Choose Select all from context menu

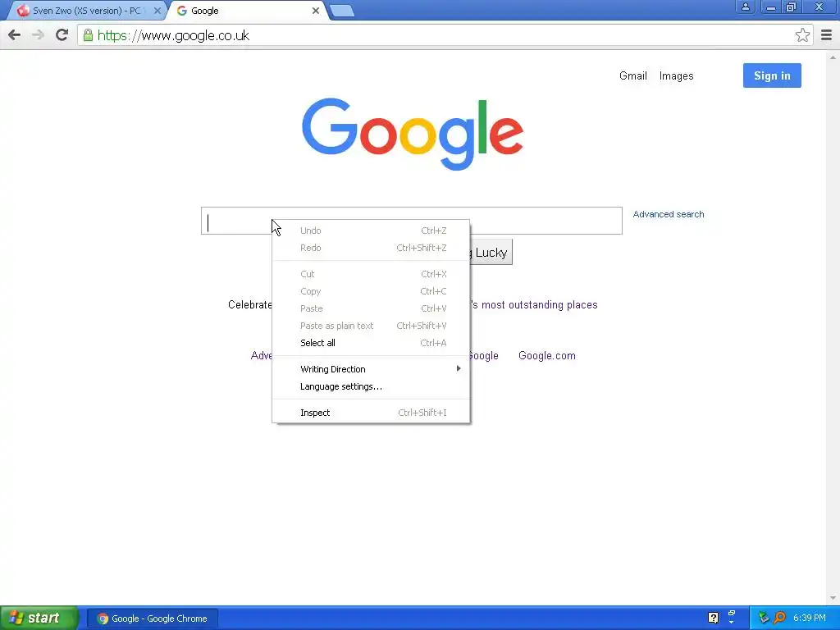tap(371, 343)
